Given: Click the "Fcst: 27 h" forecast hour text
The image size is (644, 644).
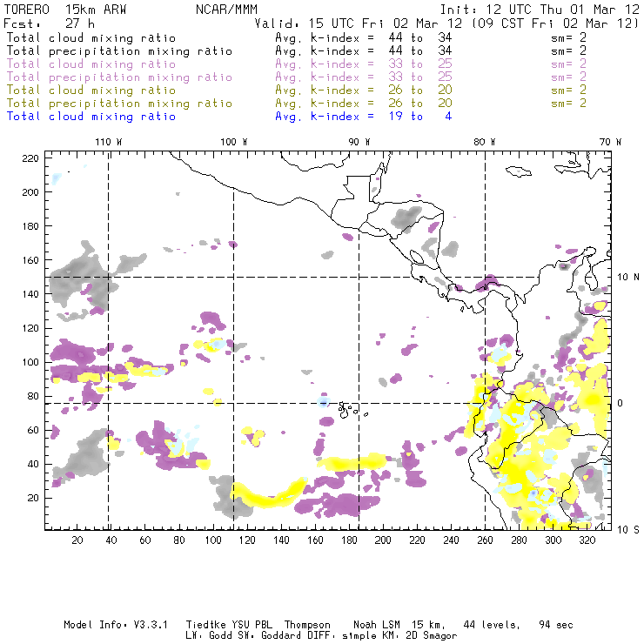Looking at the screenshot, I should pos(49,23).
